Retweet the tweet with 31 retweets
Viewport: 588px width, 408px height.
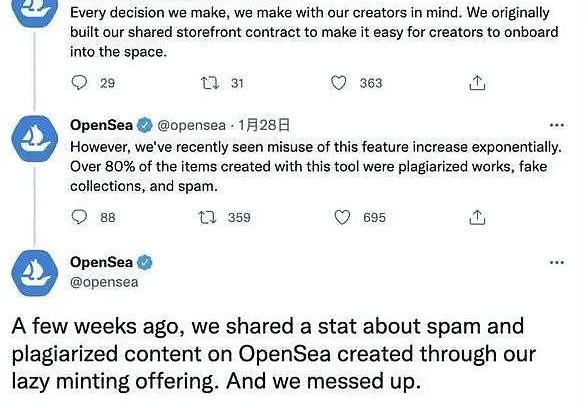click(x=210, y=83)
